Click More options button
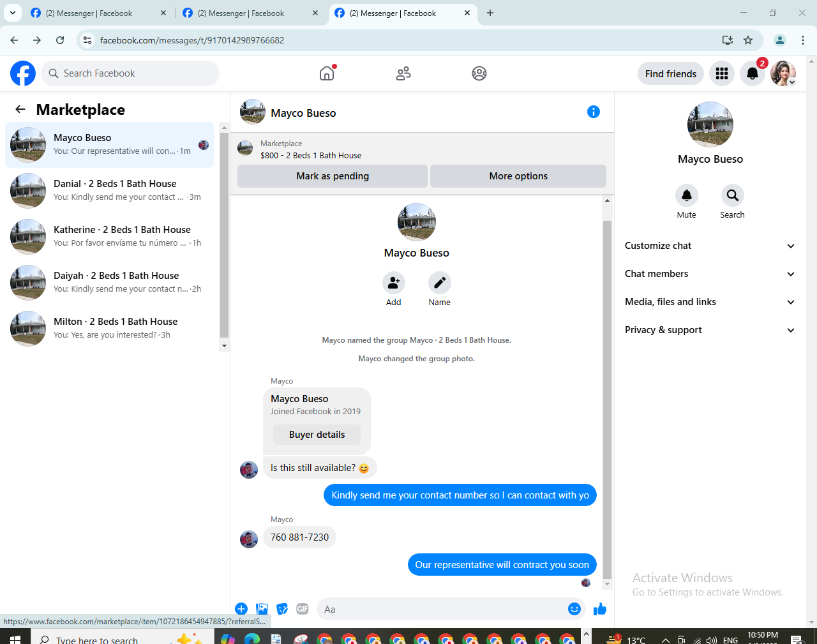 pyautogui.click(x=518, y=176)
